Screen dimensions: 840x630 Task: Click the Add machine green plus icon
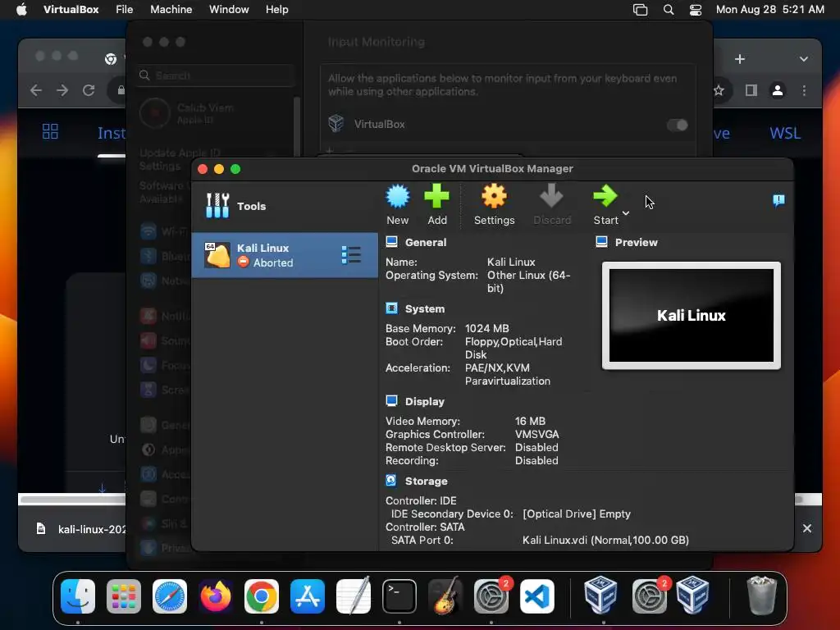(x=436, y=196)
